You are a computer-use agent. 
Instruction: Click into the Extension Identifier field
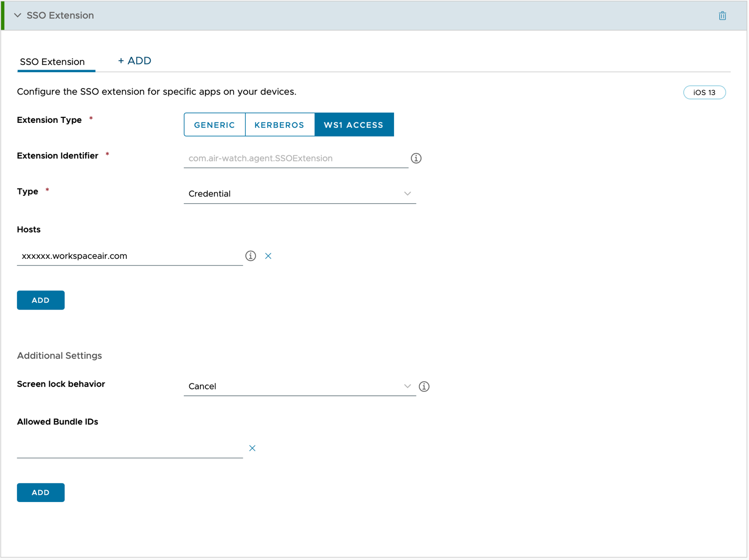296,158
